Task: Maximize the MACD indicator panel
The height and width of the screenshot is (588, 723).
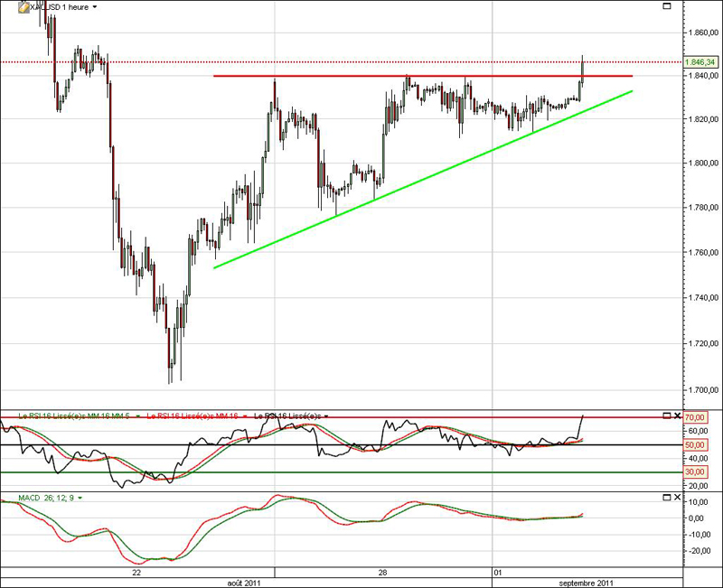Action: point(667,497)
